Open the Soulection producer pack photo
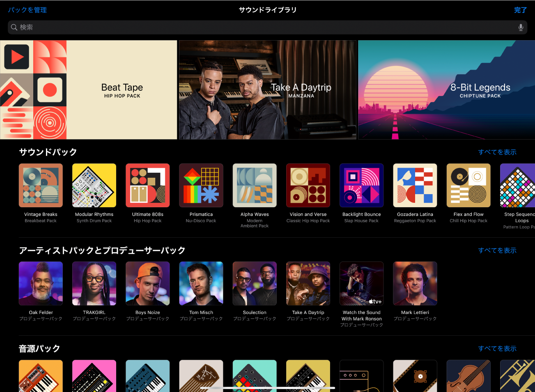The width and height of the screenshot is (535, 392). point(255,283)
